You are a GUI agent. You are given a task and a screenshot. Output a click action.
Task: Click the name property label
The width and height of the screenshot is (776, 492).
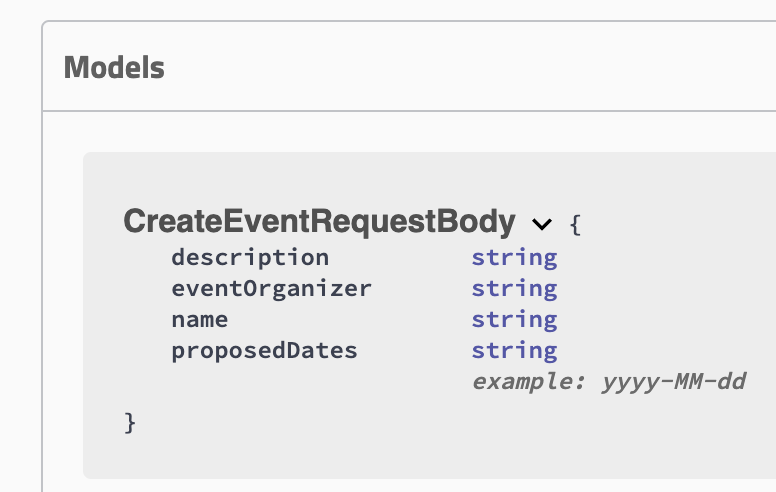click(x=199, y=319)
